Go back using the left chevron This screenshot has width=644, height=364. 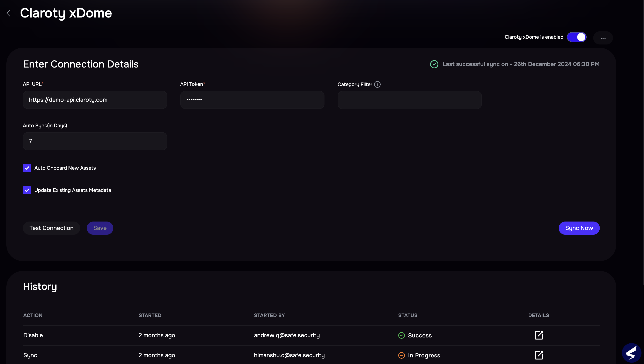pos(8,13)
